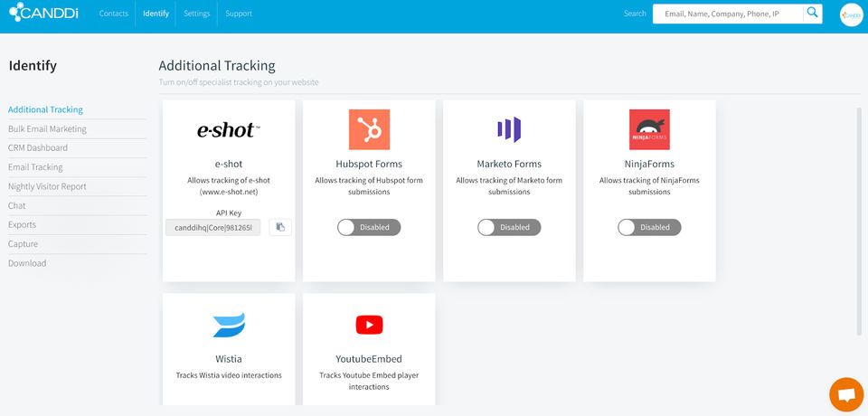
Task: Enable Marketo Forms tracking toggle
Action: [509, 227]
